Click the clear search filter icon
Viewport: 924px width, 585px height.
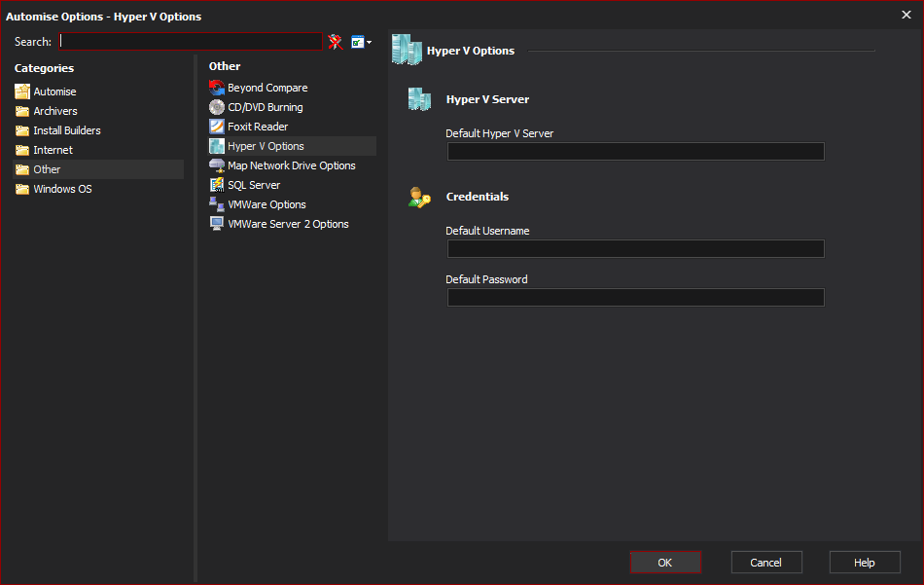[x=336, y=42]
